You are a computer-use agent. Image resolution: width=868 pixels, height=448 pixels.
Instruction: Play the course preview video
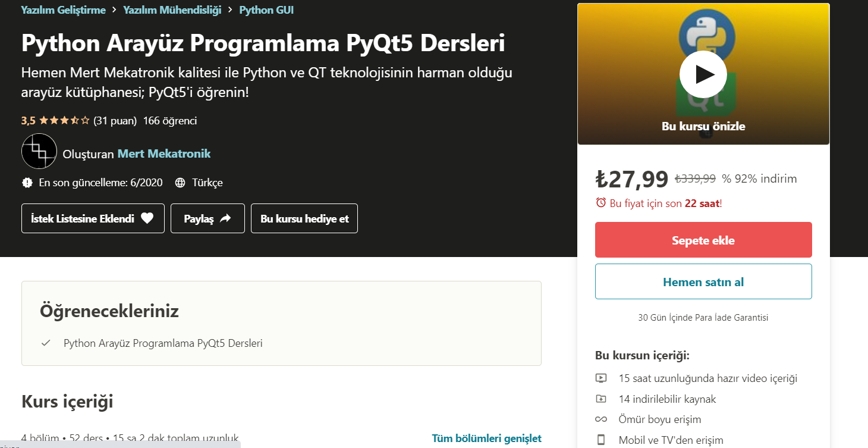coord(703,74)
